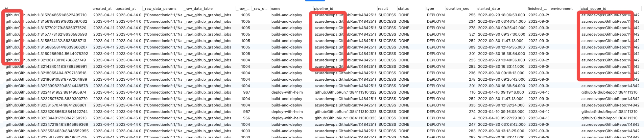Select id cell ending 3233157074:8841266861
This screenshot has height=138, width=644.
46,105
